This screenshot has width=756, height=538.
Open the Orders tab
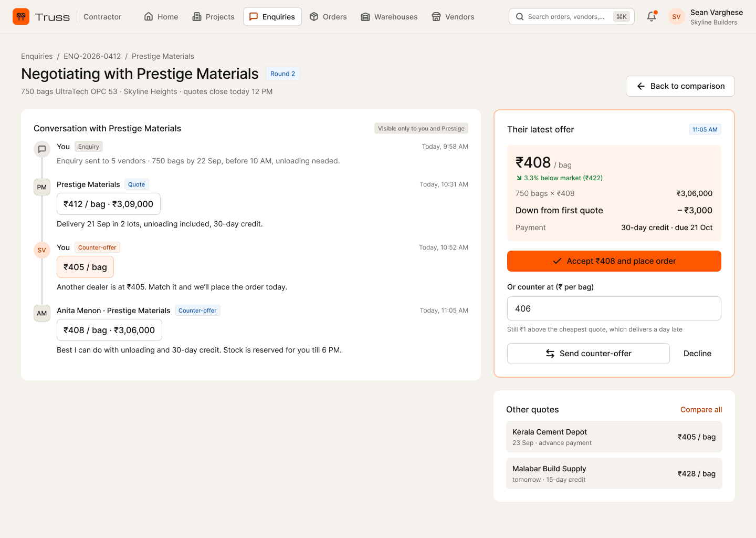328,17
